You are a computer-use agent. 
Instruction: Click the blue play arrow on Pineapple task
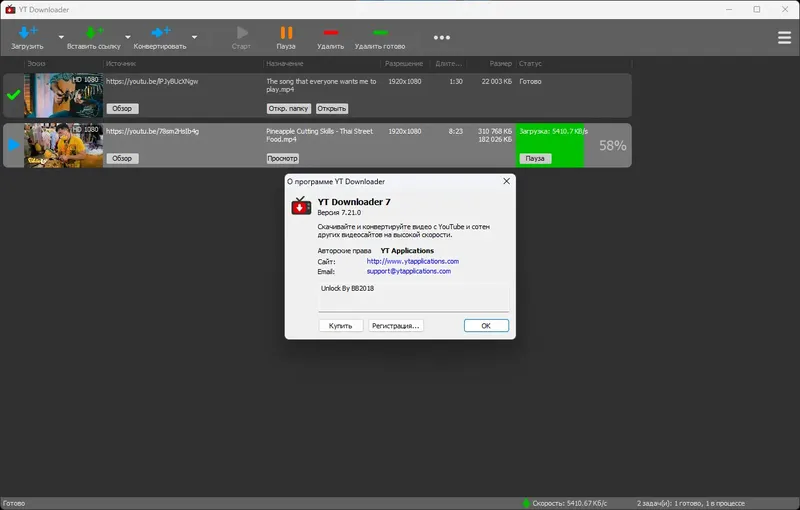pos(14,145)
